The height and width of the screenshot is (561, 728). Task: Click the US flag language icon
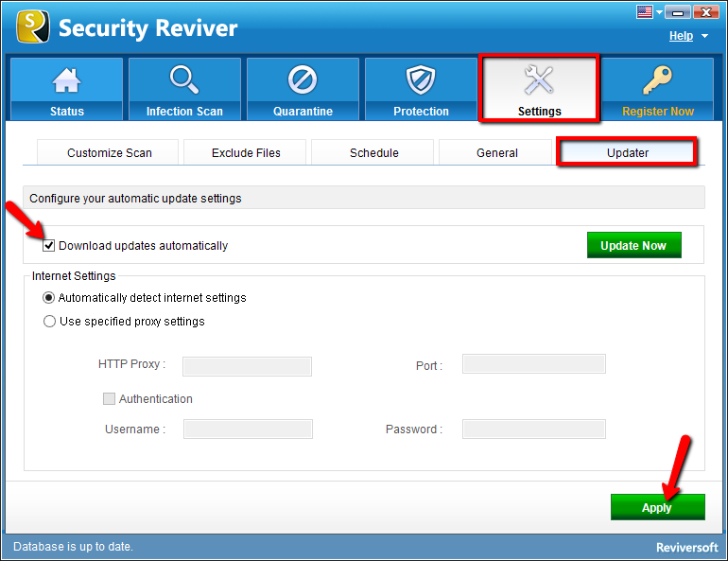[645, 11]
